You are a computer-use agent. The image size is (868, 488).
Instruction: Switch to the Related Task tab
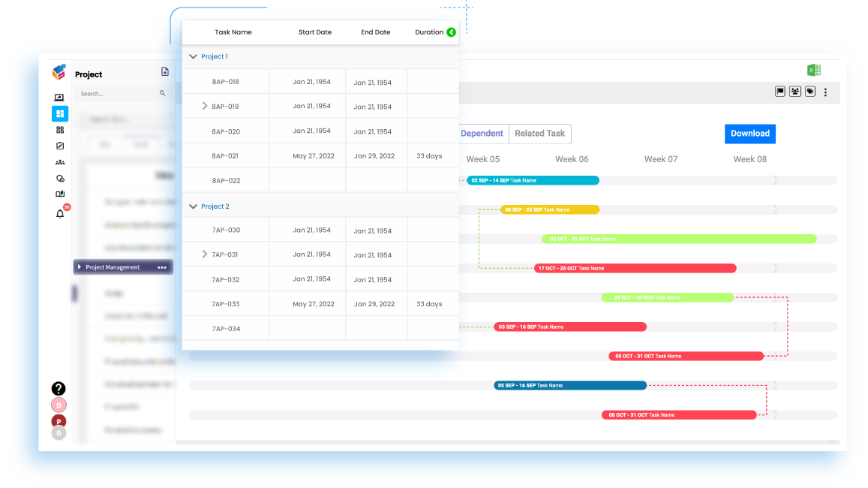(539, 134)
